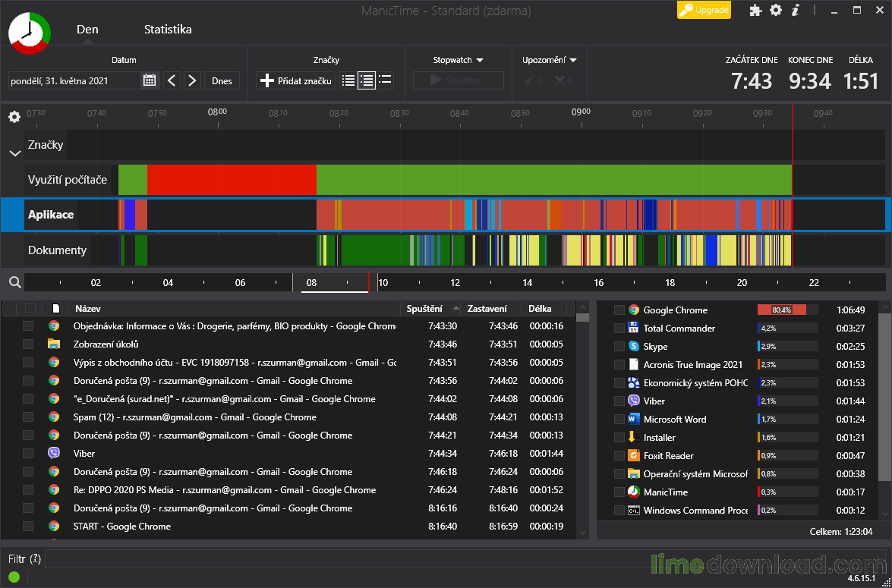Click the red block in Využití počítače
This screenshot has width=892, height=588.
[x=232, y=180]
